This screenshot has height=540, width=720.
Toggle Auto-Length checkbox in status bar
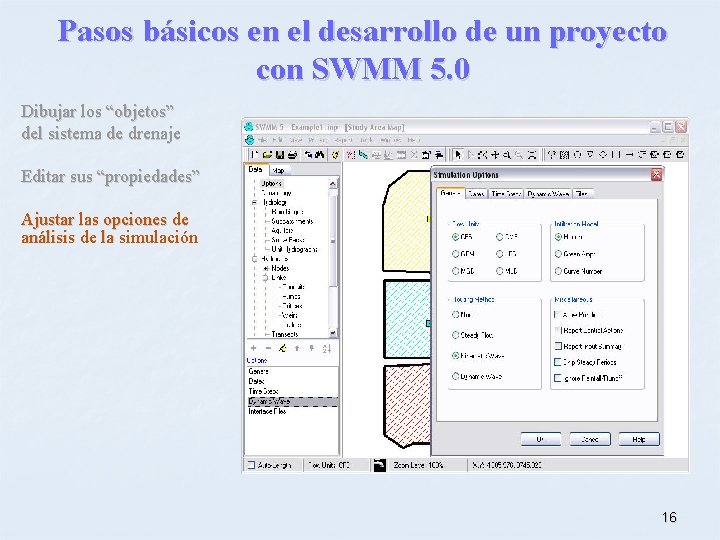[251, 465]
